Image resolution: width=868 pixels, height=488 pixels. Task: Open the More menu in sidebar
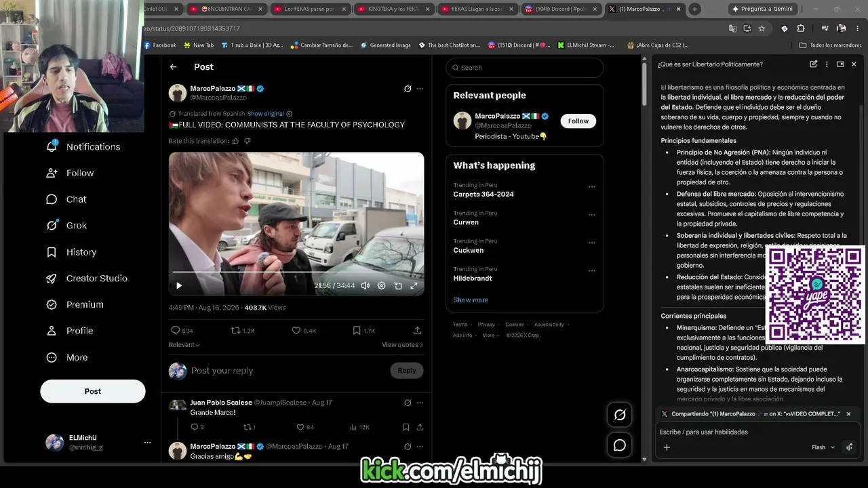click(x=66, y=357)
